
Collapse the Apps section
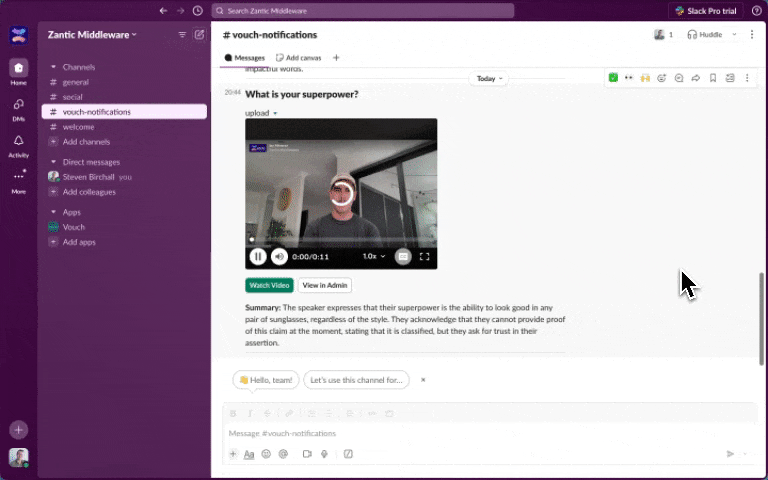pyautogui.click(x=53, y=212)
